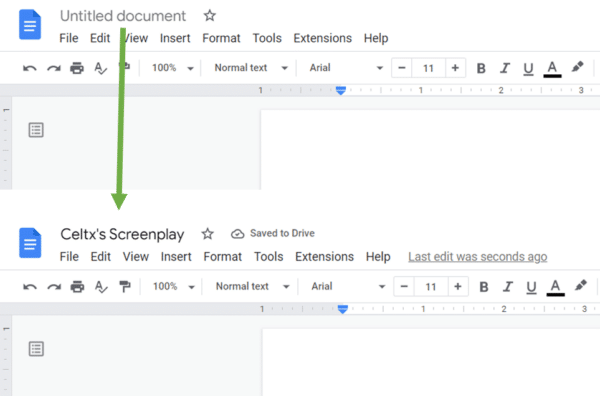The image size is (600, 396).
Task: Print the Celtx's Screenplay document
Action: [x=77, y=287]
